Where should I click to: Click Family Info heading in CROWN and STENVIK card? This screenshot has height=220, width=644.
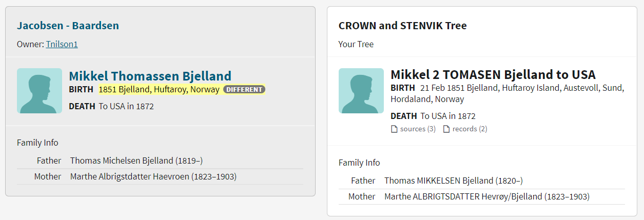point(359,163)
